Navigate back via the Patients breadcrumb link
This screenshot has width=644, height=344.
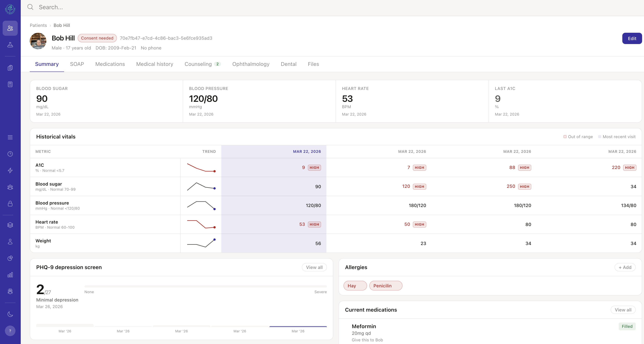[38, 25]
